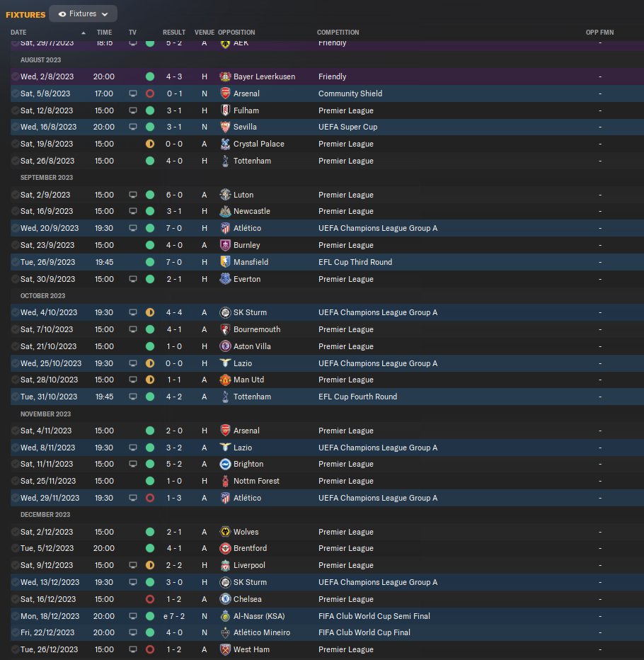Viewport: 644px width, 660px height.
Task: Sort by the TIME column header
Action: click(104, 33)
